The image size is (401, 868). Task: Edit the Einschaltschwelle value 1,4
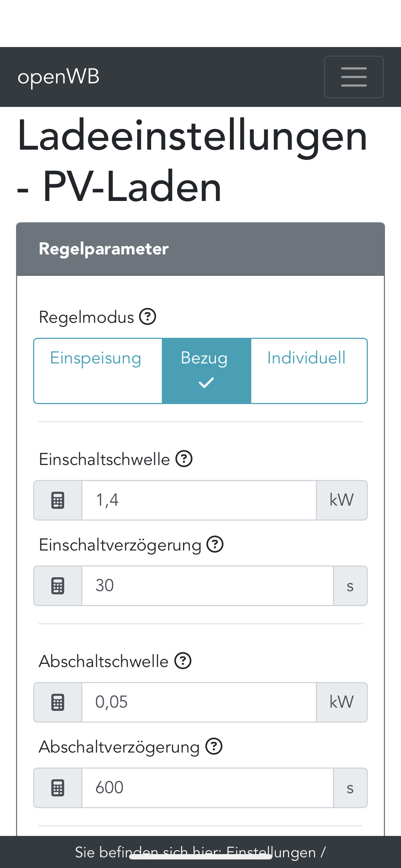(x=199, y=500)
